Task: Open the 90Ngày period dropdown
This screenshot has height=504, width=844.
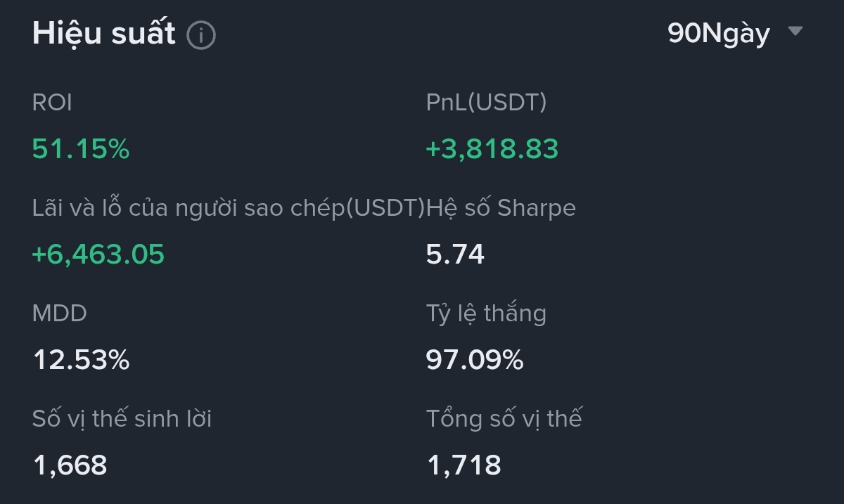Action: pyautogui.click(x=719, y=33)
